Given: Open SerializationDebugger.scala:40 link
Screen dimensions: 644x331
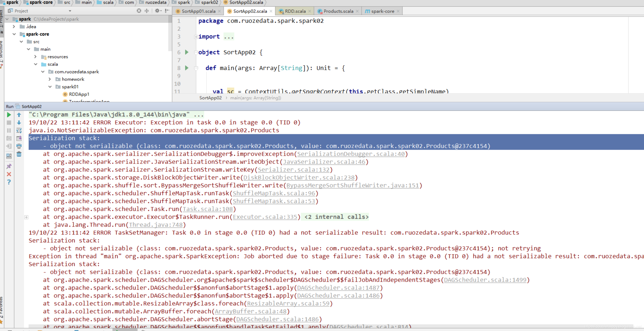Looking at the screenshot, I should click(x=351, y=154).
